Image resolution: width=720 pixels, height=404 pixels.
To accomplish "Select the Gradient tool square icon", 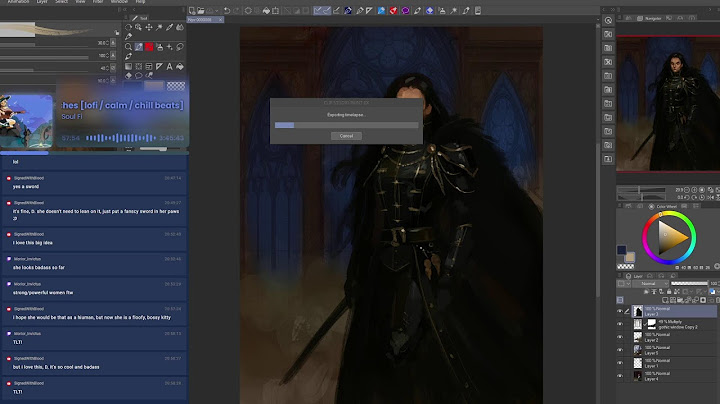I will 128,67.
